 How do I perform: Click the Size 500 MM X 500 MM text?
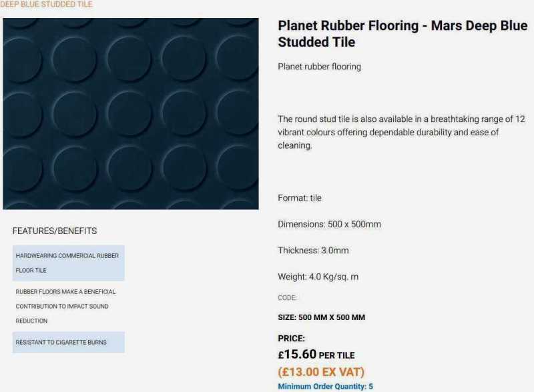coord(321,317)
